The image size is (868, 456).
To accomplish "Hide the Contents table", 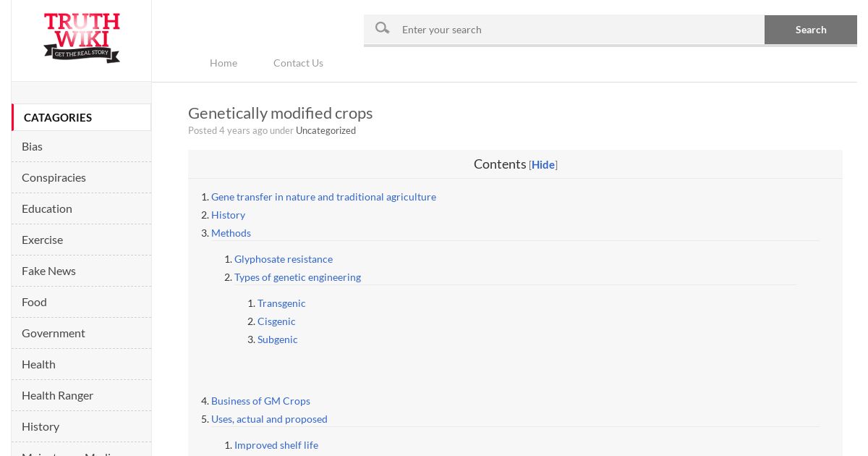I will coord(543,164).
